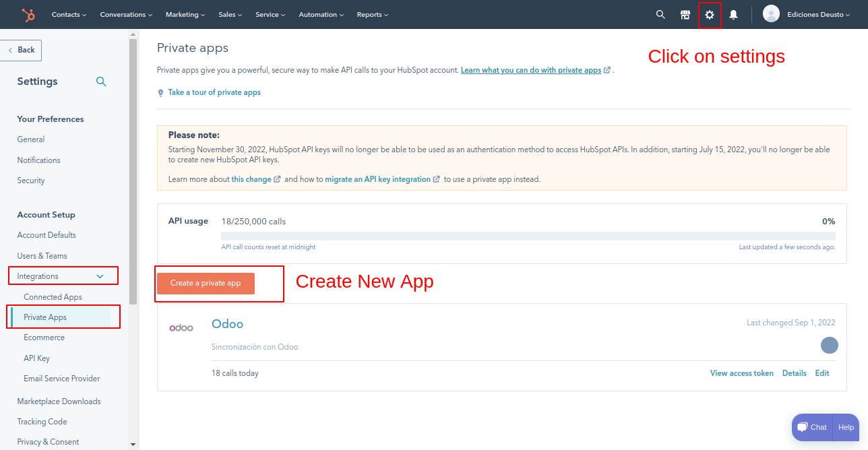Click the API usage progress bar
868x450 pixels.
coord(528,236)
